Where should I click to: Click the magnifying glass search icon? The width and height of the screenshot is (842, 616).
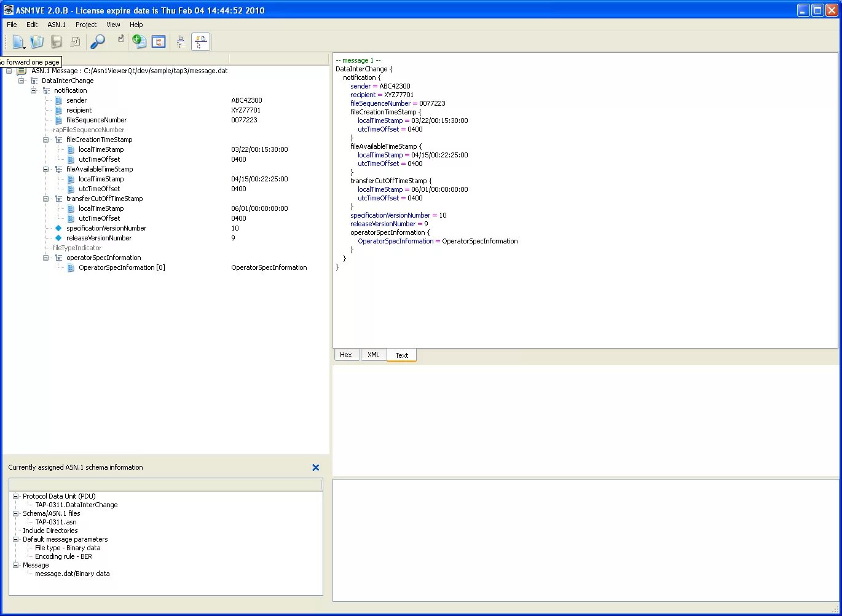[x=98, y=42]
